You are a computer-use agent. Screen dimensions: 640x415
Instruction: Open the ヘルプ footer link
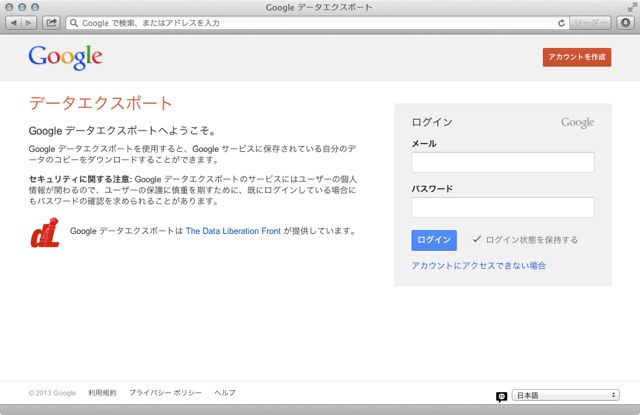225,393
